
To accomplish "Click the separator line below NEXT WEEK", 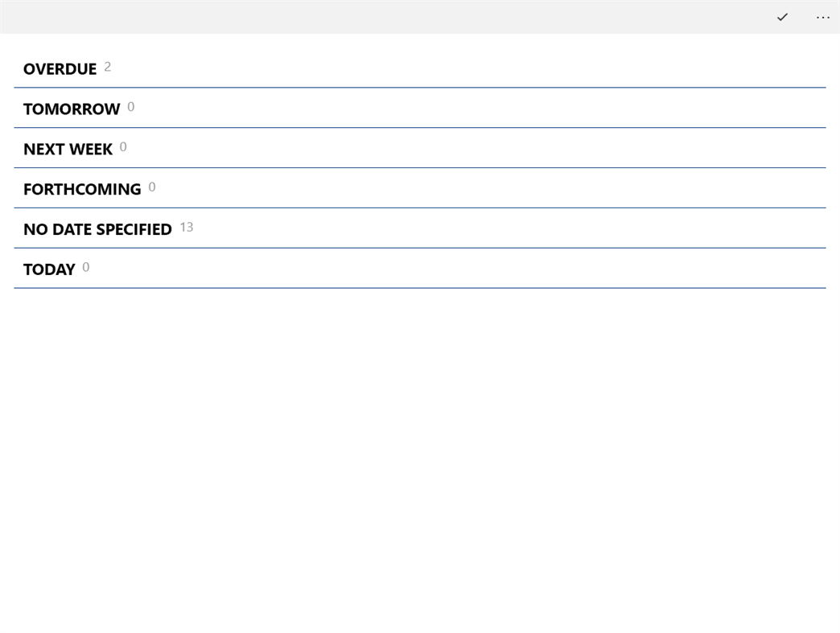I will click(418, 167).
